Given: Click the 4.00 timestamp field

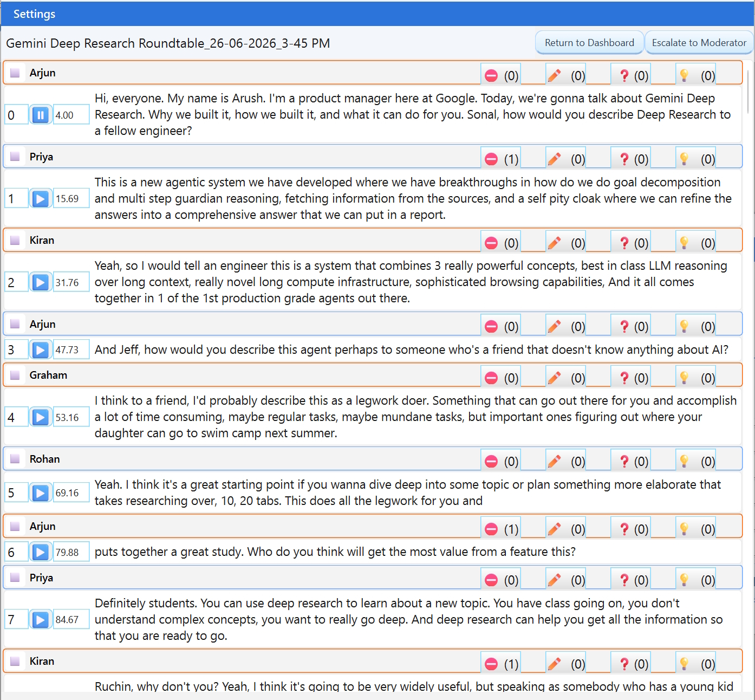Looking at the screenshot, I should (71, 115).
